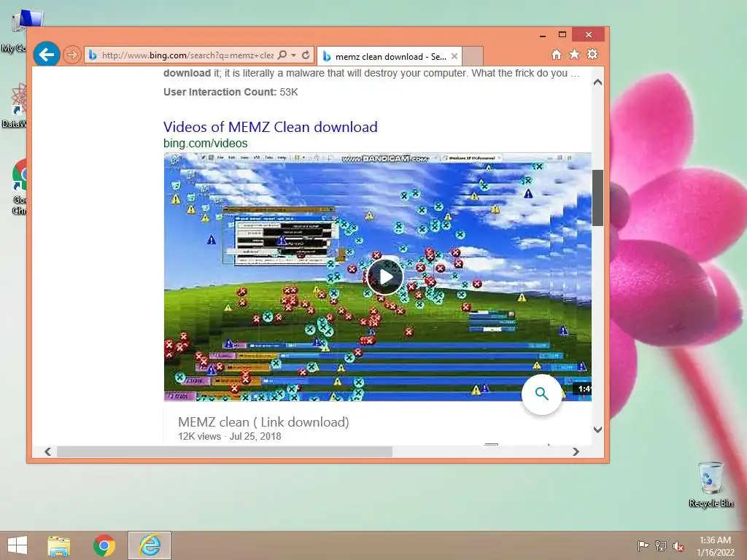The height and width of the screenshot is (560, 747).
Task: Open 'Videos of MEMZ Clean download' link
Action: coord(270,127)
